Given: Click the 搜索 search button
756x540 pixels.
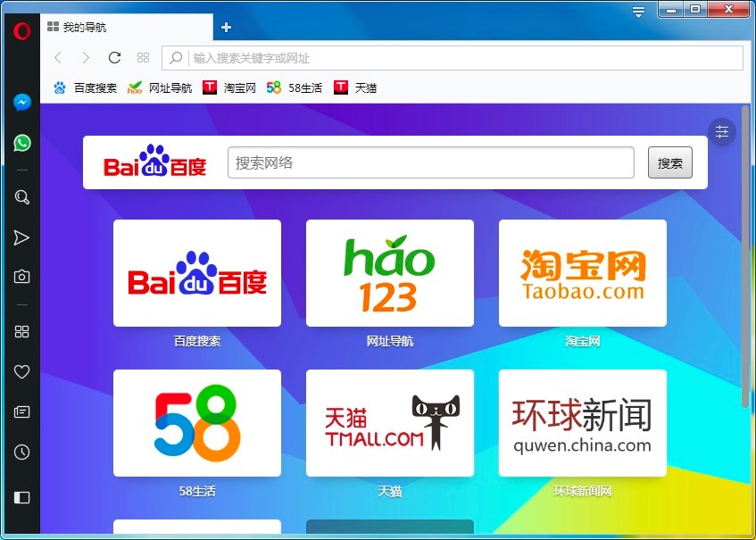Looking at the screenshot, I should click(x=669, y=162).
